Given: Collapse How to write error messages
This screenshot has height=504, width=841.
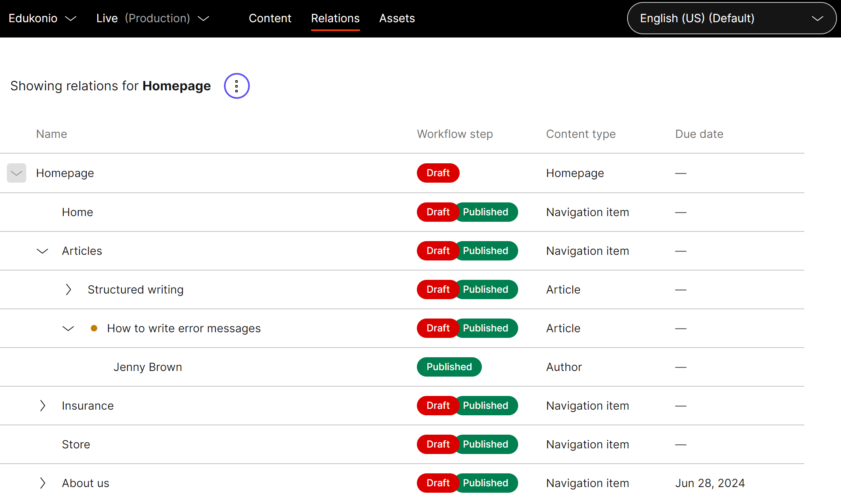Looking at the screenshot, I should [68, 329].
